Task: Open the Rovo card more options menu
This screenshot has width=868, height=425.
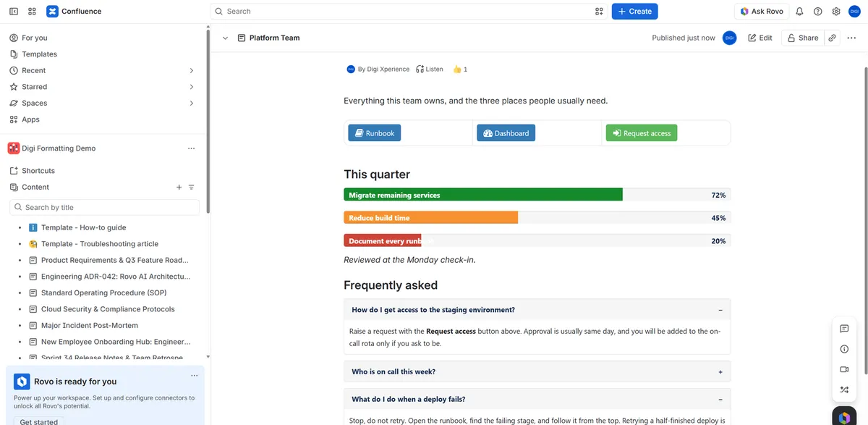Action: click(x=194, y=376)
